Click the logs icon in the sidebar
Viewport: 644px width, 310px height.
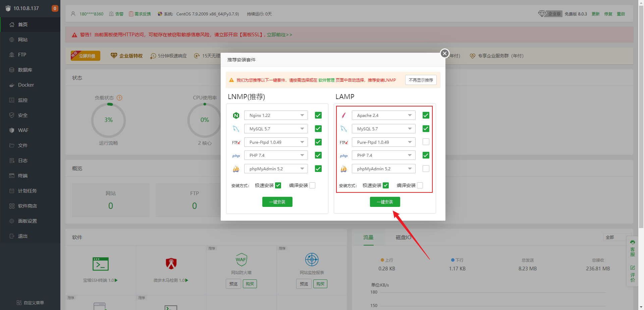12,161
